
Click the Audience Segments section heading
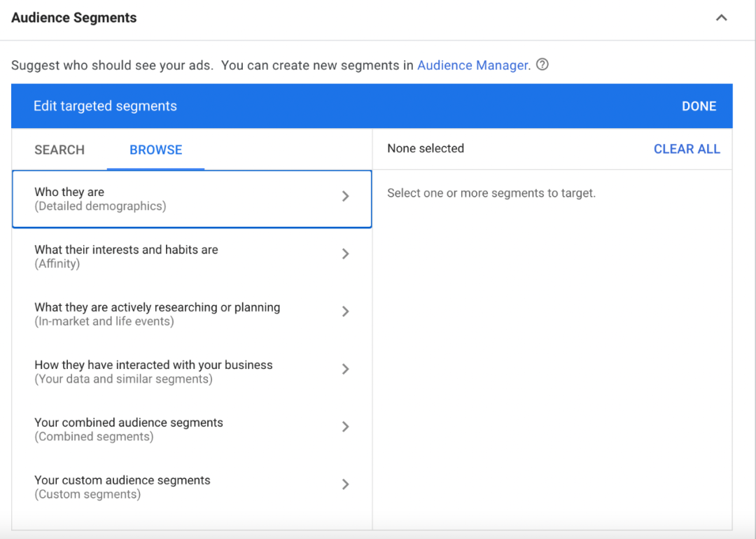pyautogui.click(x=74, y=18)
